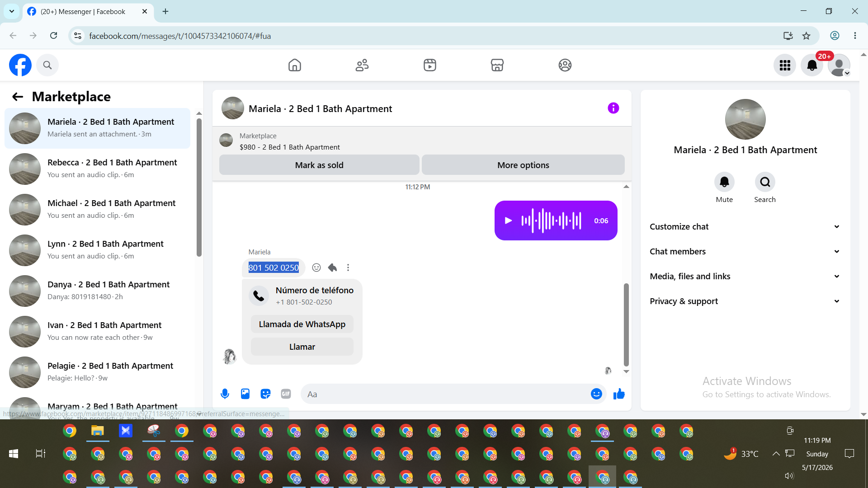
Task: Seek within the voice message waveform
Action: pos(552,221)
